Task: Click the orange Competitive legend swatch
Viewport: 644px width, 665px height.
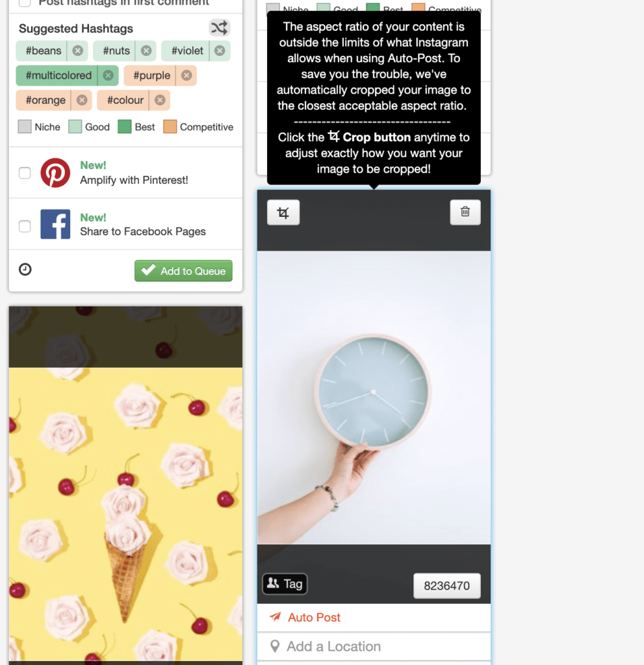Action: click(170, 127)
